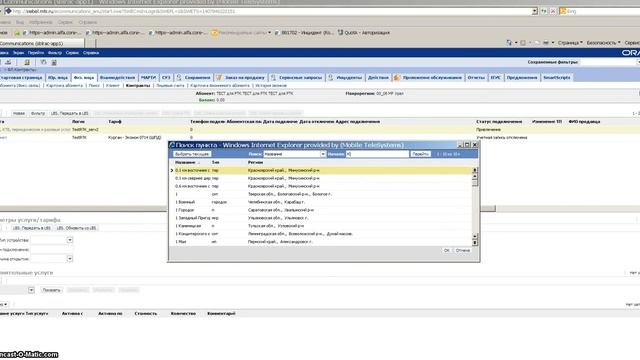Click the IE stop loading X icon

tap(553, 11)
